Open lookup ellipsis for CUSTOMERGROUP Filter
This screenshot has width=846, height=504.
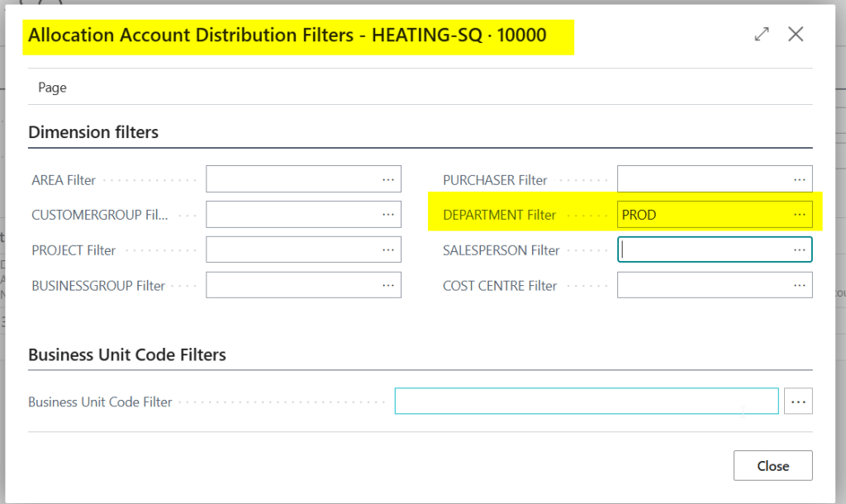point(388,214)
